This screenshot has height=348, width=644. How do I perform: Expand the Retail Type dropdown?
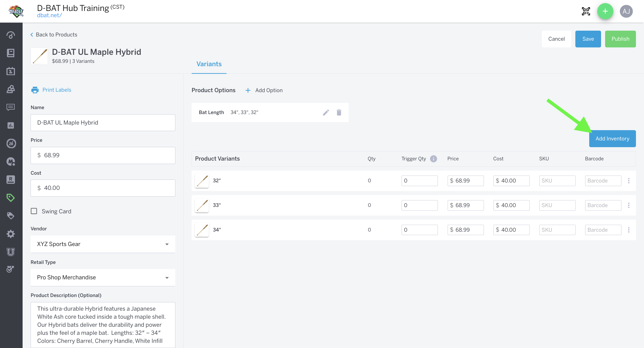pyautogui.click(x=103, y=278)
